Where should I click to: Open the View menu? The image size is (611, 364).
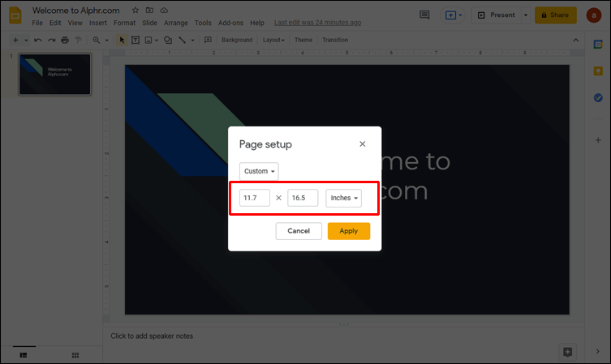point(75,23)
